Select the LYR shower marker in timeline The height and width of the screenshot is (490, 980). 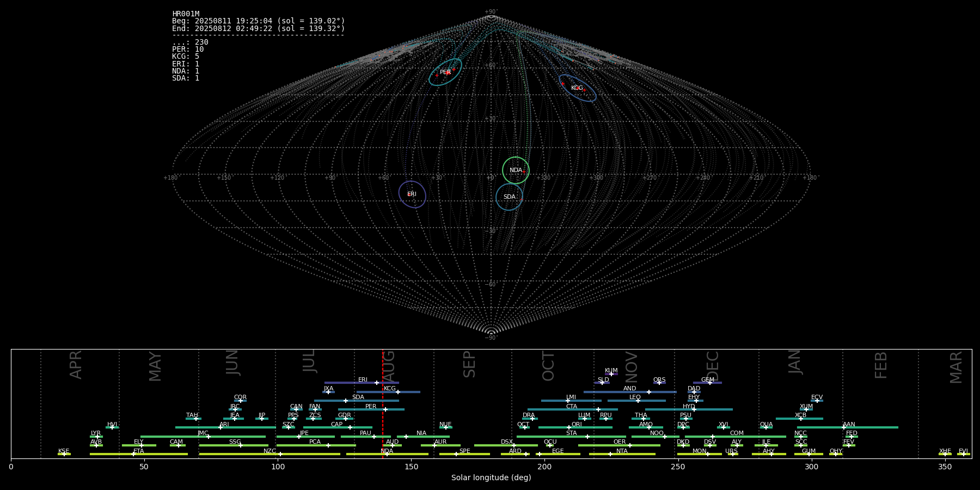coord(97,437)
